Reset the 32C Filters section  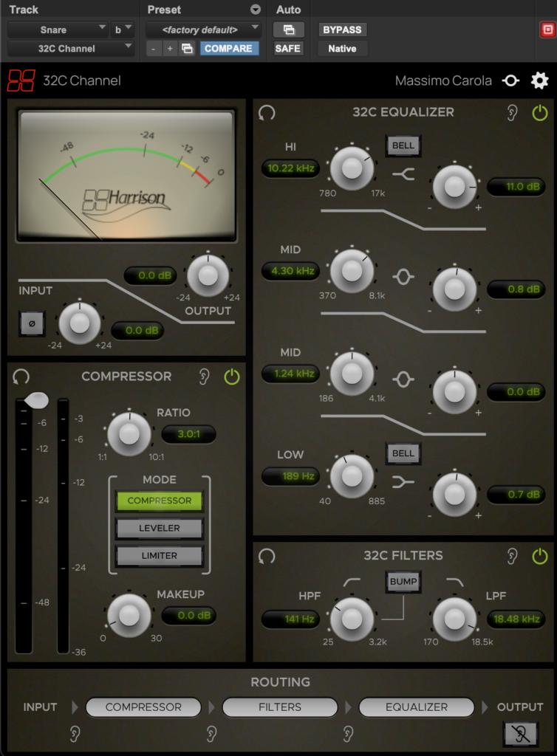click(267, 555)
